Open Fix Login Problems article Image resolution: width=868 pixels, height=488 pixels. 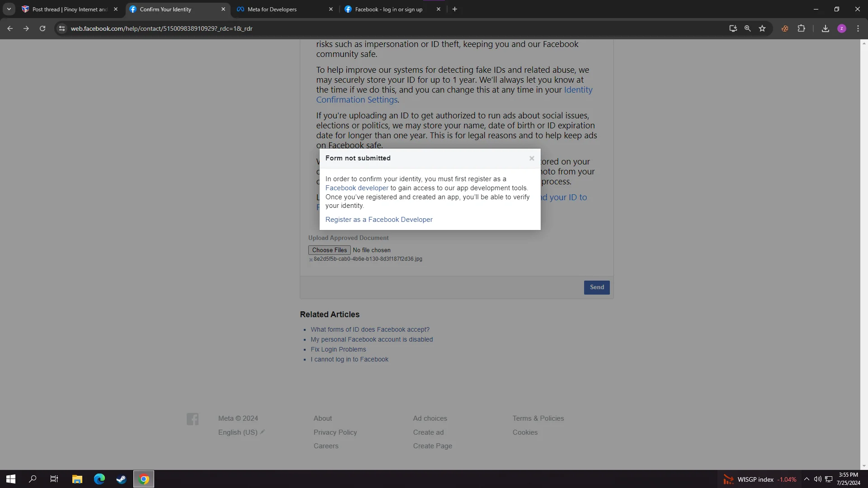coord(338,349)
